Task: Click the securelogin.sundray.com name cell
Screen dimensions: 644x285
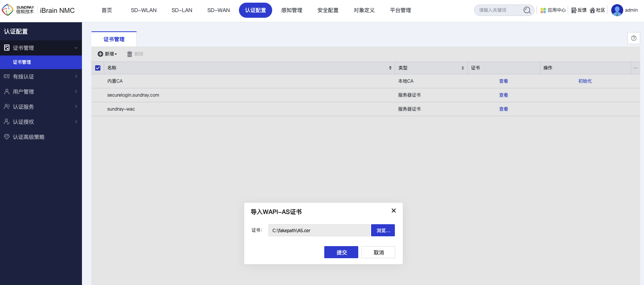Action: pyautogui.click(x=133, y=95)
